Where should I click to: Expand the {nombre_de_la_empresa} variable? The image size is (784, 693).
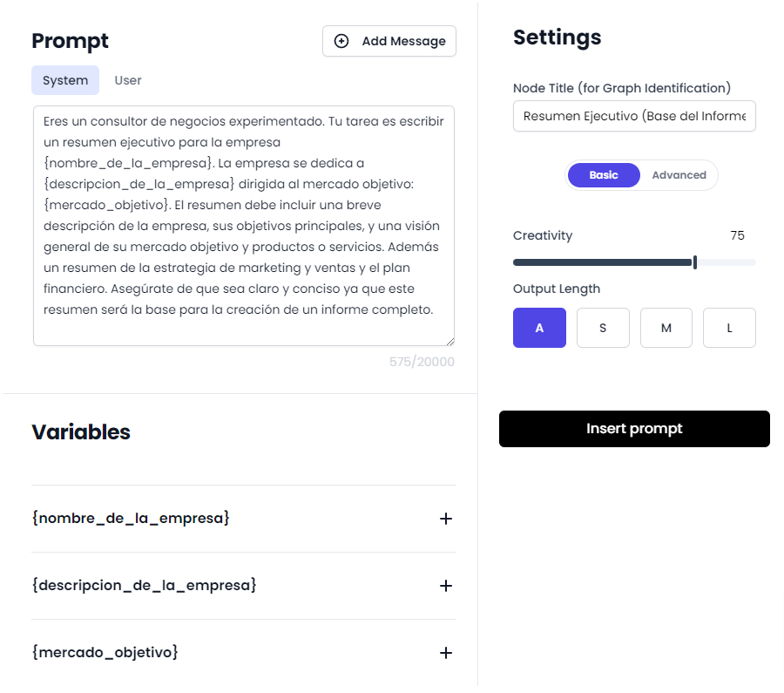coord(446,519)
